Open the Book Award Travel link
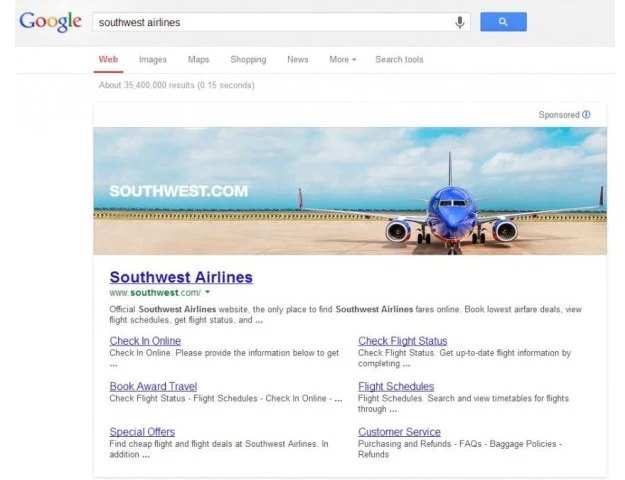 [153, 386]
